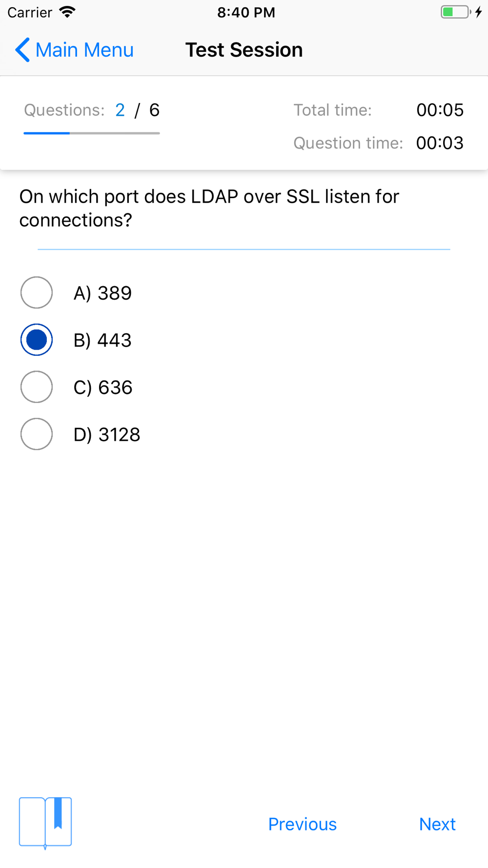Select answer radio button A
This screenshot has height=868, width=488.
(x=37, y=293)
